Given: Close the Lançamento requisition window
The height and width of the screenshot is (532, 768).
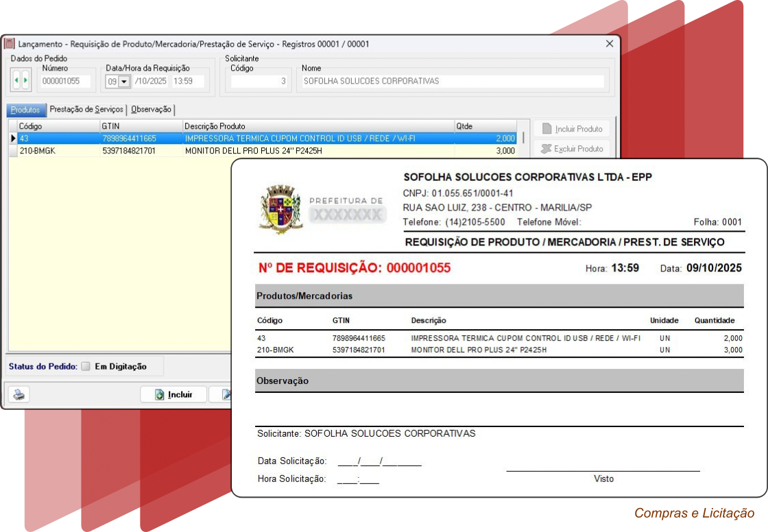Looking at the screenshot, I should coord(609,44).
